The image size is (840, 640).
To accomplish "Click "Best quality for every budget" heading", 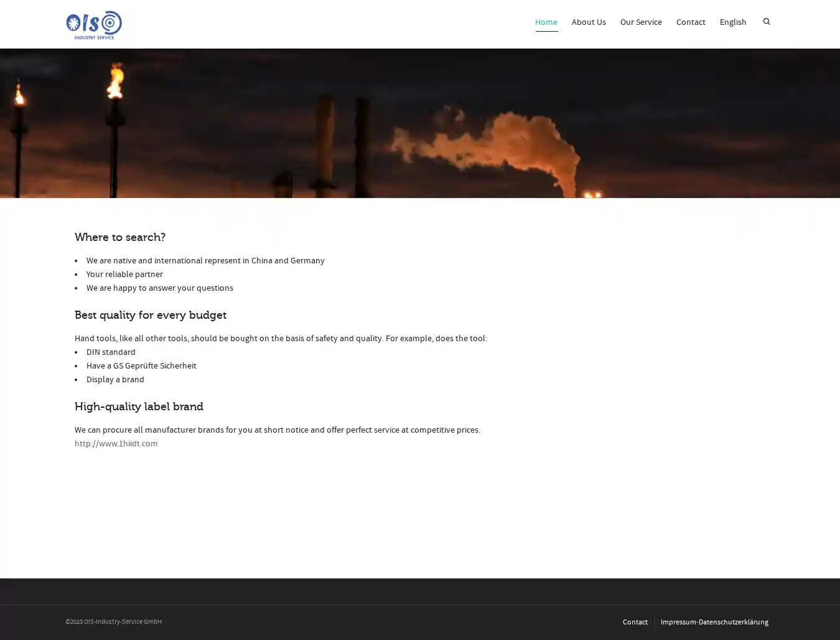I will [x=151, y=315].
